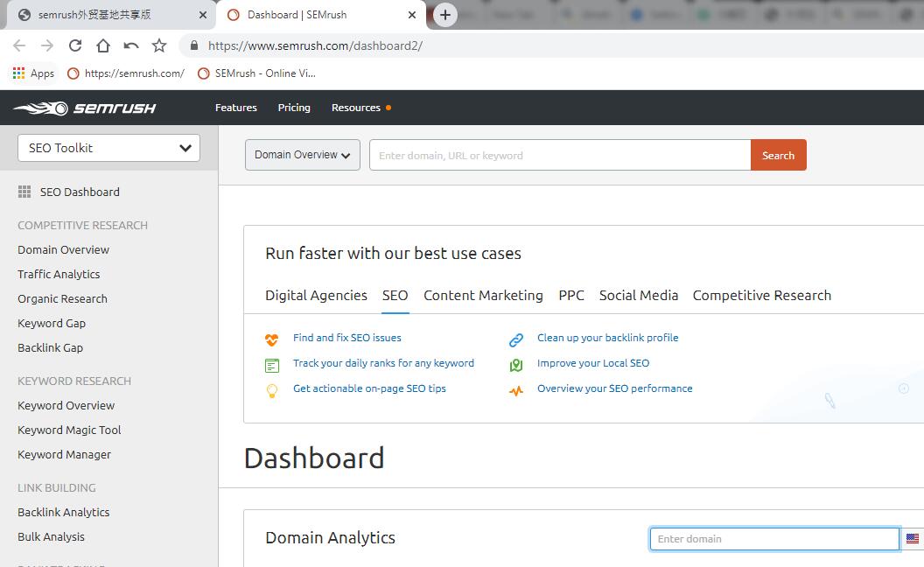924x567 pixels.
Task: Open Keyword Manager in sidebar
Action: click(x=64, y=454)
